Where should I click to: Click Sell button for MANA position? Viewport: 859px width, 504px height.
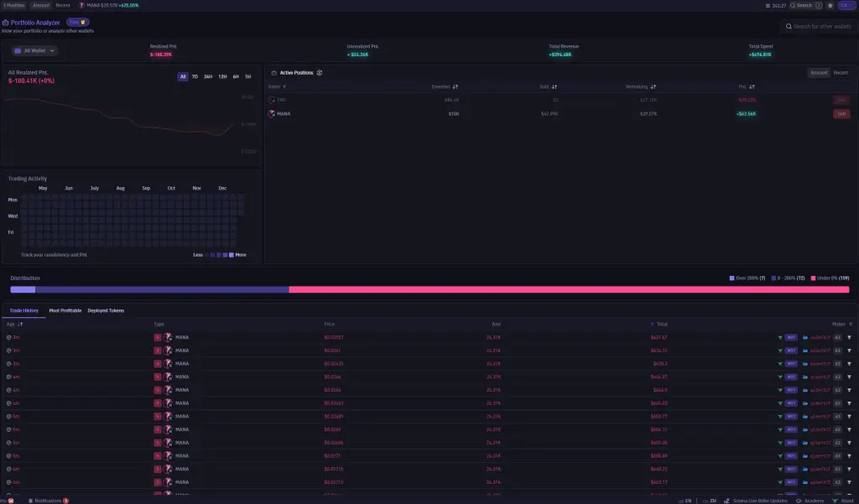pyautogui.click(x=841, y=113)
